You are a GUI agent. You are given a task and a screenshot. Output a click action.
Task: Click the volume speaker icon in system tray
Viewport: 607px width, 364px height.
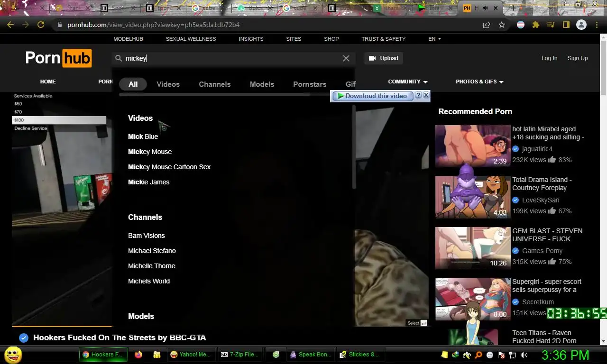tap(524, 355)
